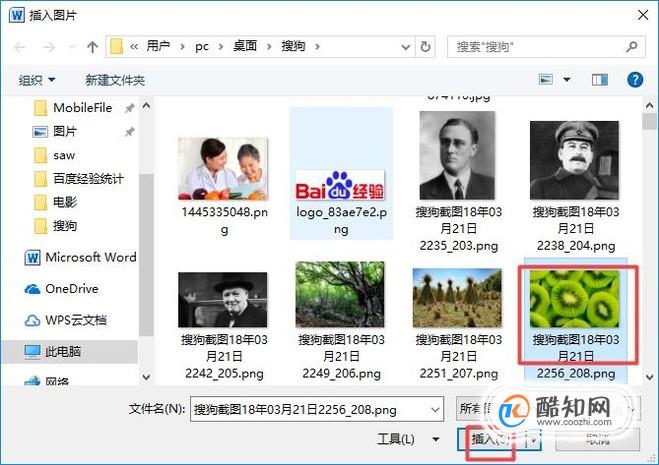Refresh the current folder location
The height and width of the screenshot is (465, 659).
coord(425,47)
